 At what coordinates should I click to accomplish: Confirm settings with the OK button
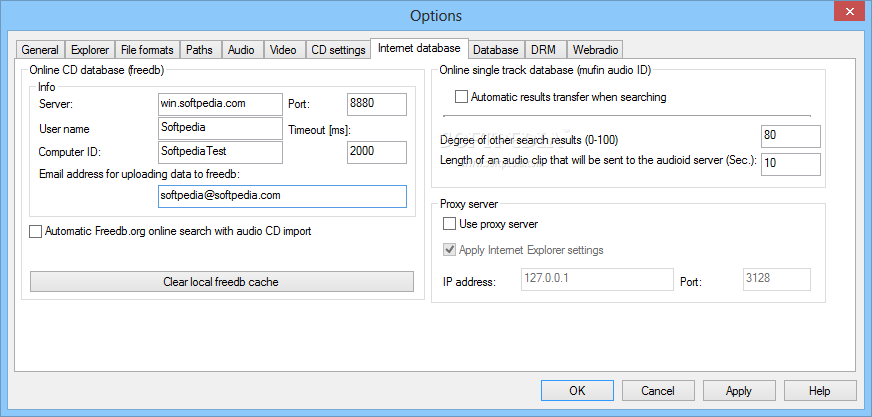577,391
